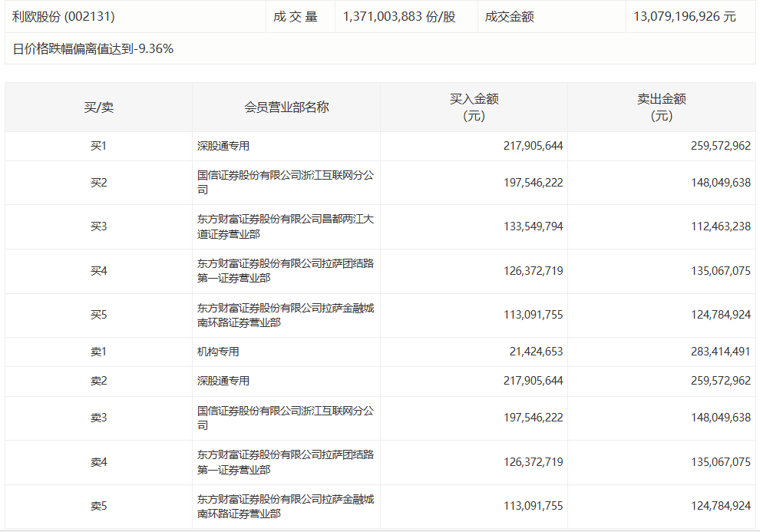Click the 会员营业部名称 column header
This screenshot has width=760, height=532.
(286, 107)
